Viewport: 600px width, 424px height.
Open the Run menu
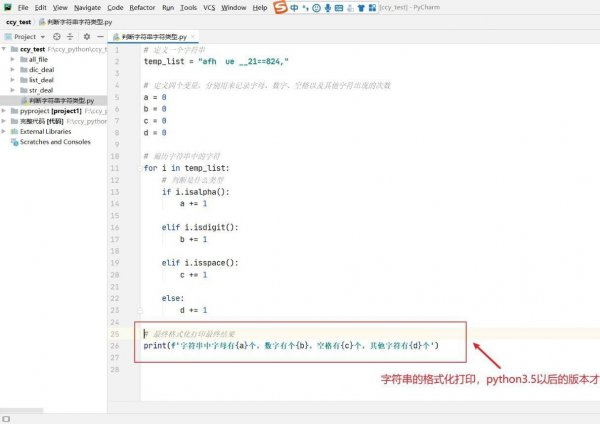pyautogui.click(x=168, y=7)
